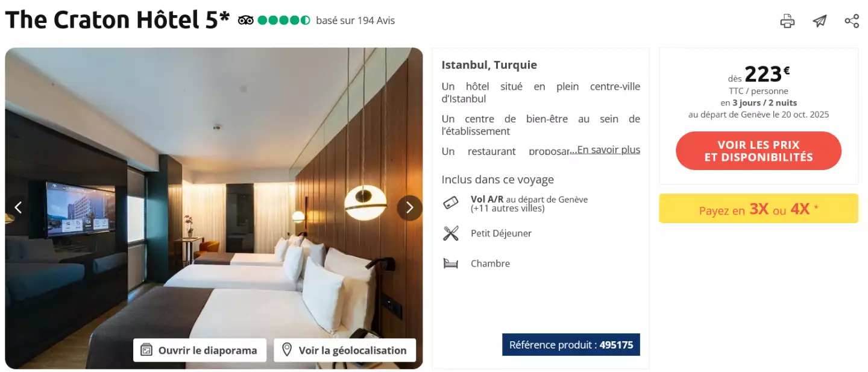Click Voir les prix et disponibilités

click(x=758, y=151)
